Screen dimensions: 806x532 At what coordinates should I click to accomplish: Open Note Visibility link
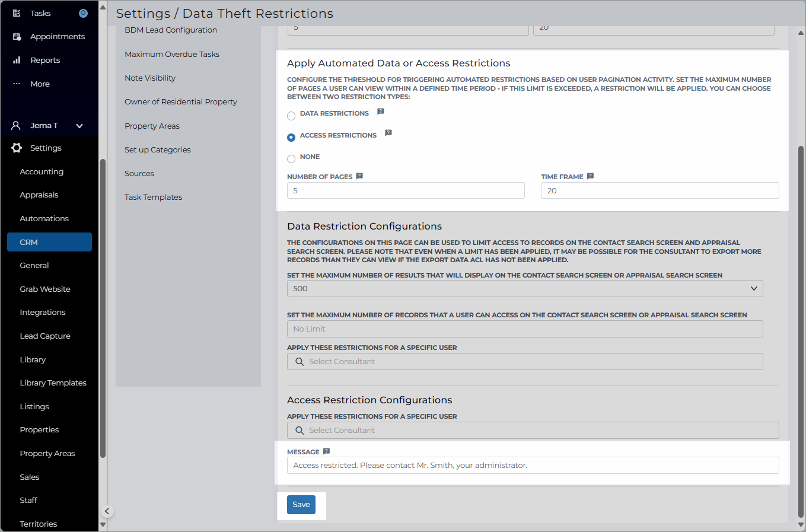(150, 78)
